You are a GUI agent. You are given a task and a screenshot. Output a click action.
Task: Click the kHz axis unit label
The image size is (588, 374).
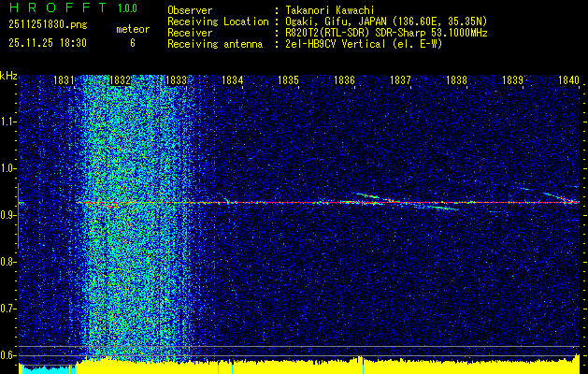tap(8, 76)
